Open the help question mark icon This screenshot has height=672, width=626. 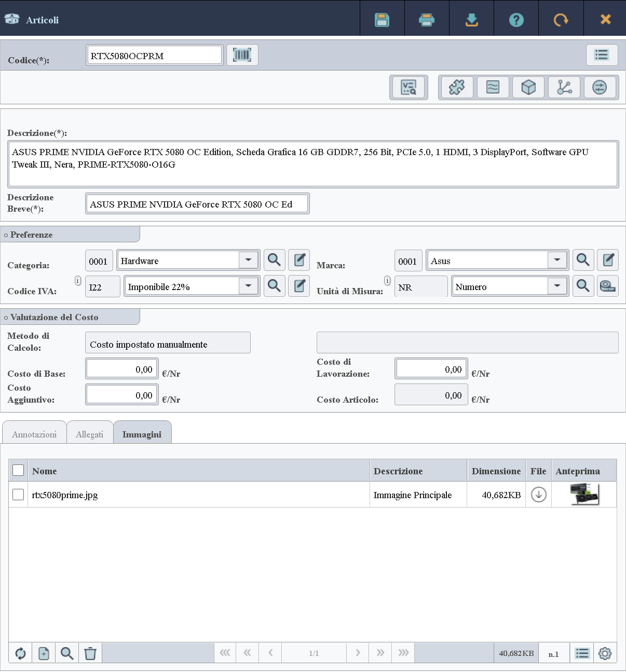pyautogui.click(x=516, y=20)
